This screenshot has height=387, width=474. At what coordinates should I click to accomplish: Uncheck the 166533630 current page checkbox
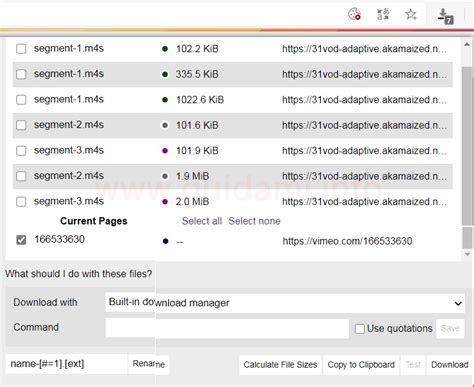tap(21, 240)
